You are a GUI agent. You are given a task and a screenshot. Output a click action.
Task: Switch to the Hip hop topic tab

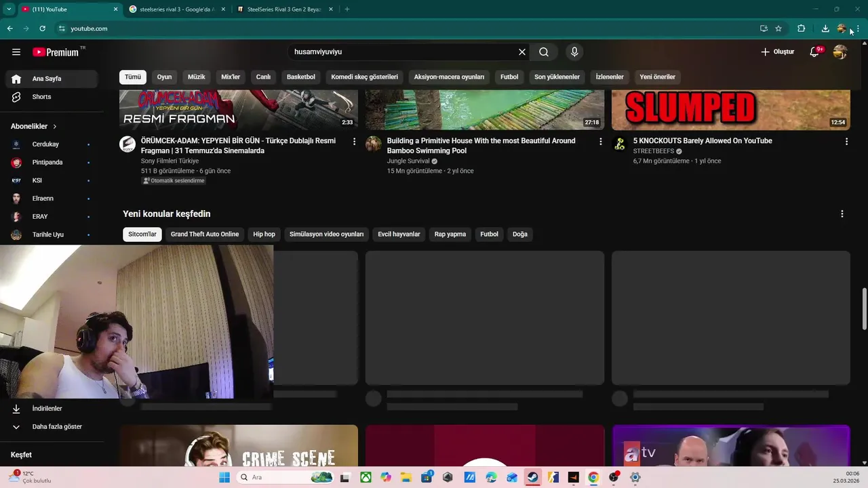[x=264, y=235]
